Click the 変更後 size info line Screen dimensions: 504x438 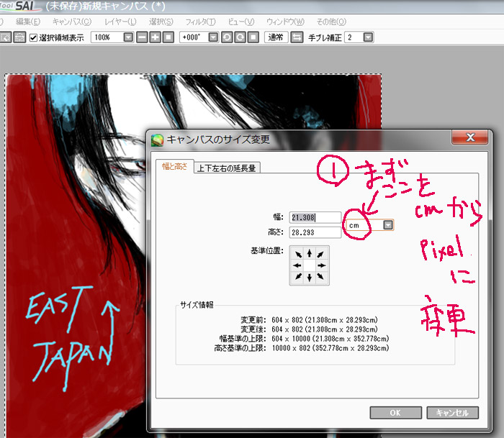[309, 329]
